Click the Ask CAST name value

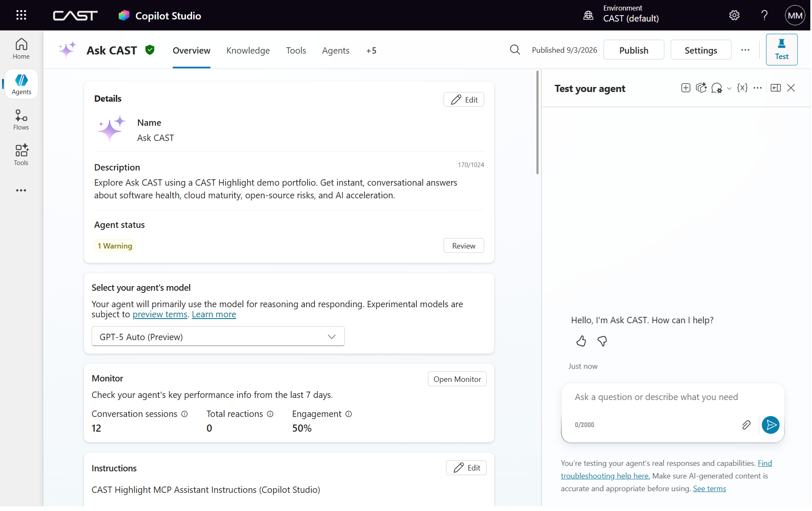point(155,138)
